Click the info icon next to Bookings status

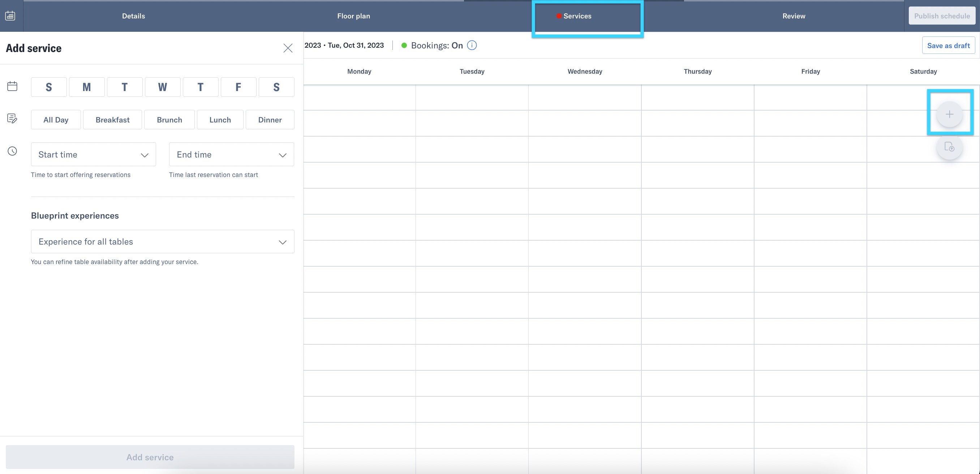(x=472, y=45)
